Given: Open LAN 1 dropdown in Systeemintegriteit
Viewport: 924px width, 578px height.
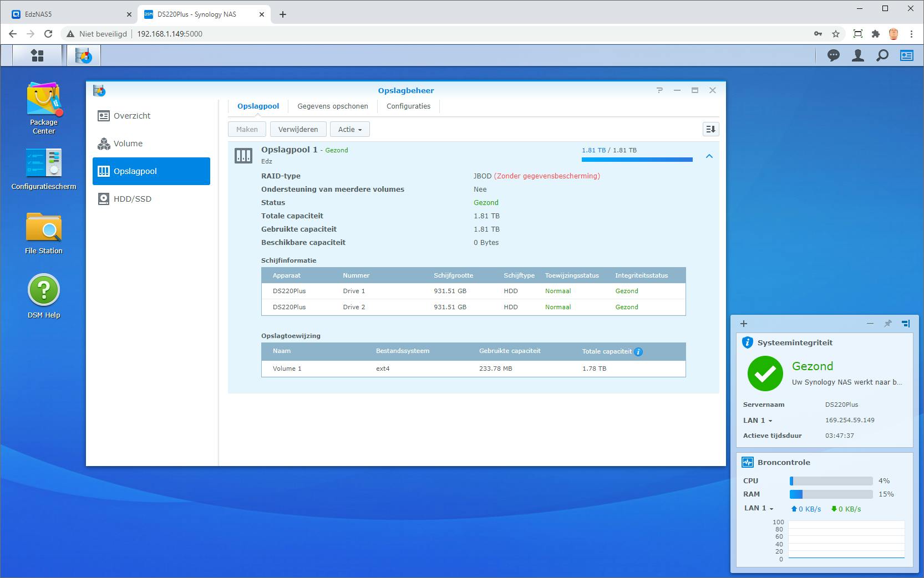Looking at the screenshot, I should coord(758,421).
